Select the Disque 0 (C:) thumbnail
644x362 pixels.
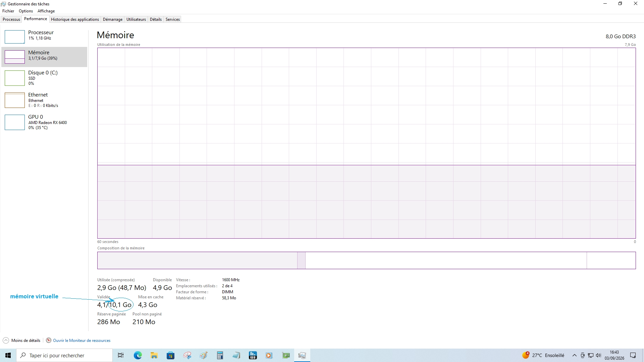[15, 78]
